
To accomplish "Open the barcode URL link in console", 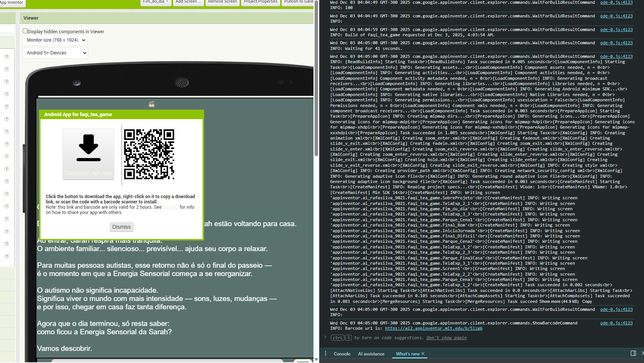I will pos(433,328).
